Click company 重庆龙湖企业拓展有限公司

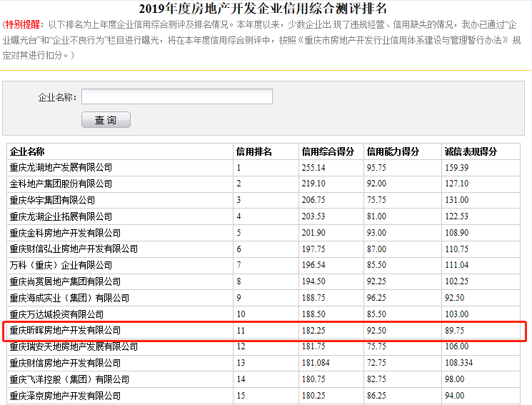(61, 216)
